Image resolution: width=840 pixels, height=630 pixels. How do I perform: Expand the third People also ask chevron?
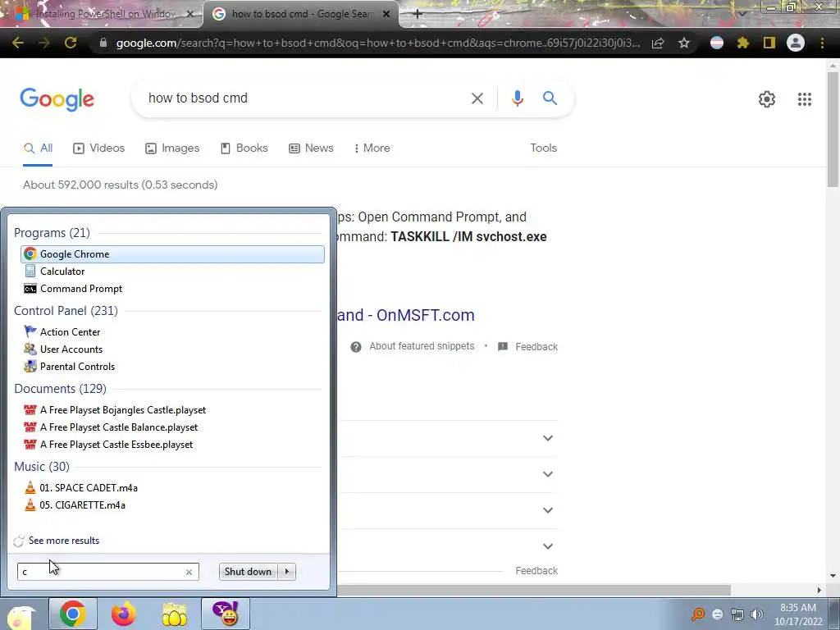pos(547,510)
